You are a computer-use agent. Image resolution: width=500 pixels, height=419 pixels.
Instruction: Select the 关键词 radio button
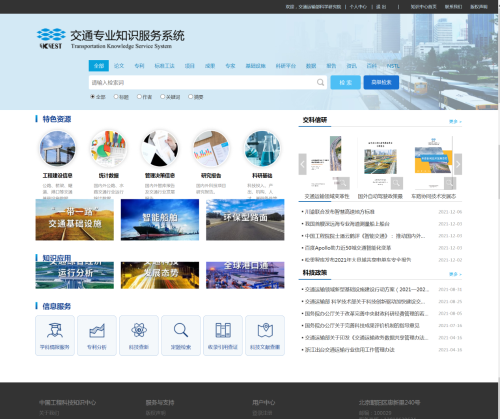click(162, 97)
